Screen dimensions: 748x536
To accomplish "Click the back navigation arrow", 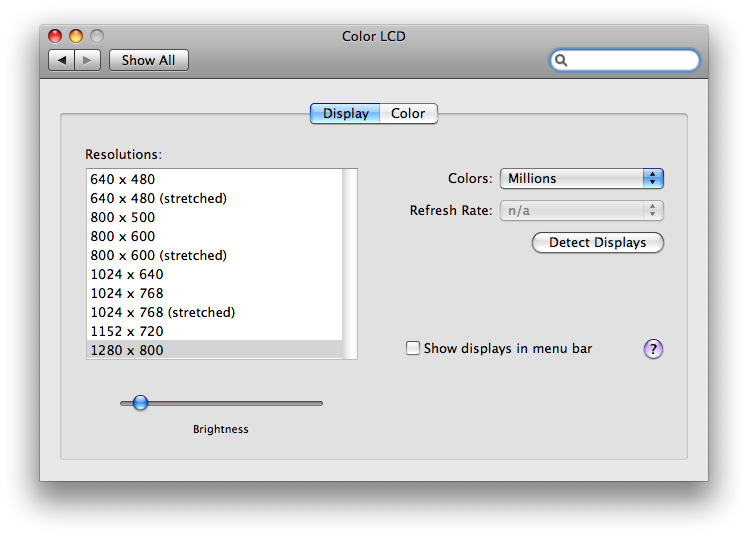I will [x=62, y=61].
